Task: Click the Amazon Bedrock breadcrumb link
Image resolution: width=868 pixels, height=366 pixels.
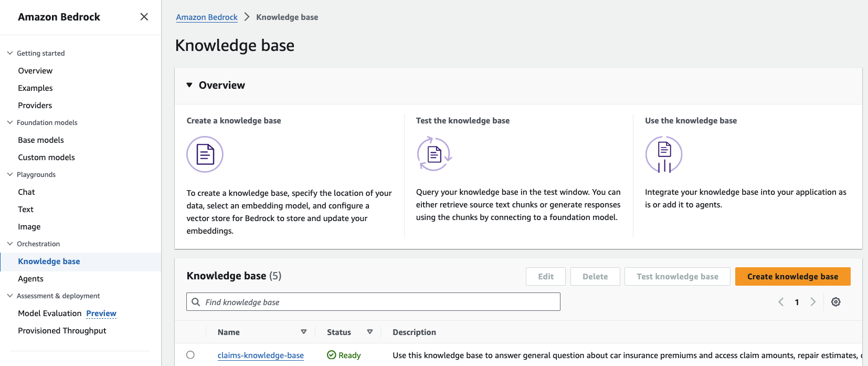Action: click(x=207, y=17)
